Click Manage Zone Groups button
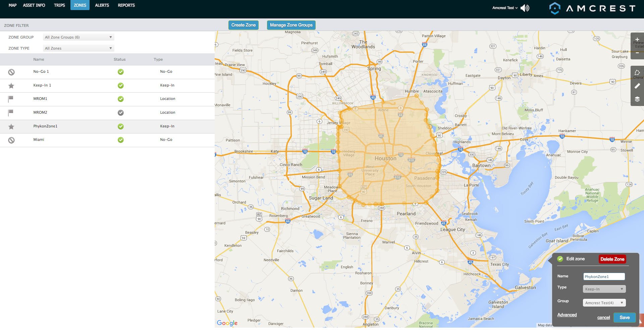644x330 pixels. pyautogui.click(x=291, y=25)
